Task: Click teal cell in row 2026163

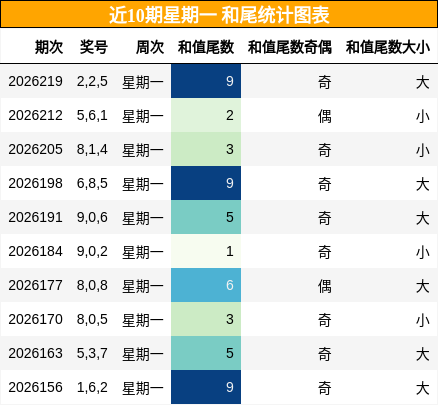Action: pyautogui.click(x=206, y=353)
